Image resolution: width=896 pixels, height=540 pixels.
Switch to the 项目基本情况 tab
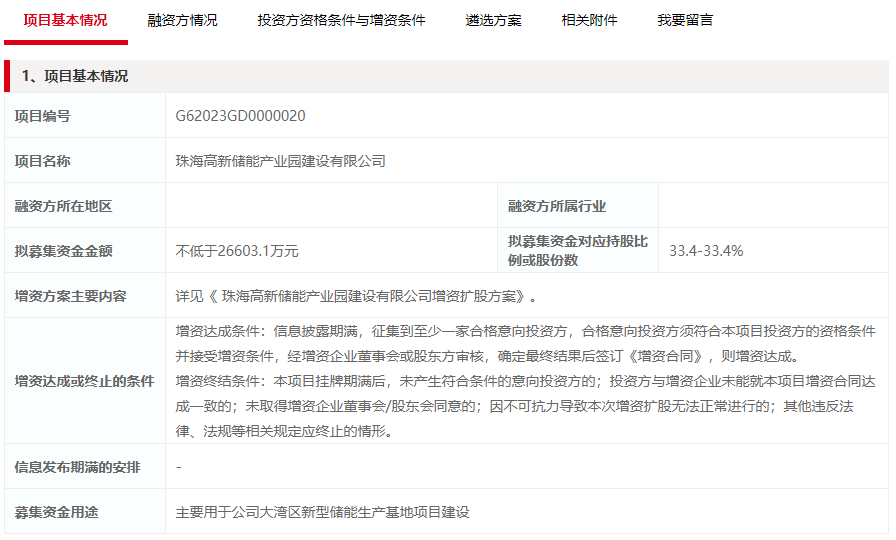click(65, 20)
